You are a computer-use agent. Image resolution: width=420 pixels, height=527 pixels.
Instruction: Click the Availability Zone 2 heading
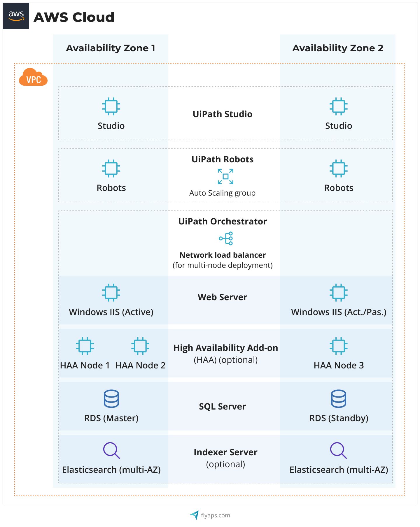click(338, 48)
